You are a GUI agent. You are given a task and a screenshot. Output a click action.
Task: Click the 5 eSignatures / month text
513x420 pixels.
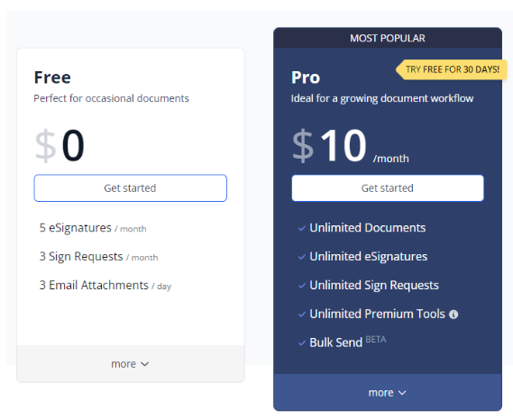[x=93, y=228]
